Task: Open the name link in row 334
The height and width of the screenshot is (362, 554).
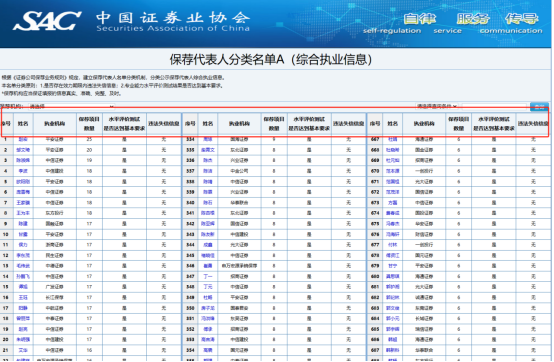Action: coord(208,140)
